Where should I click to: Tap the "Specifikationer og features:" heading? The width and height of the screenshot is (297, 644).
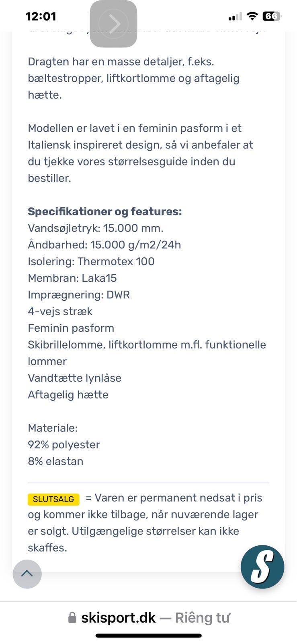pyautogui.click(x=104, y=211)
